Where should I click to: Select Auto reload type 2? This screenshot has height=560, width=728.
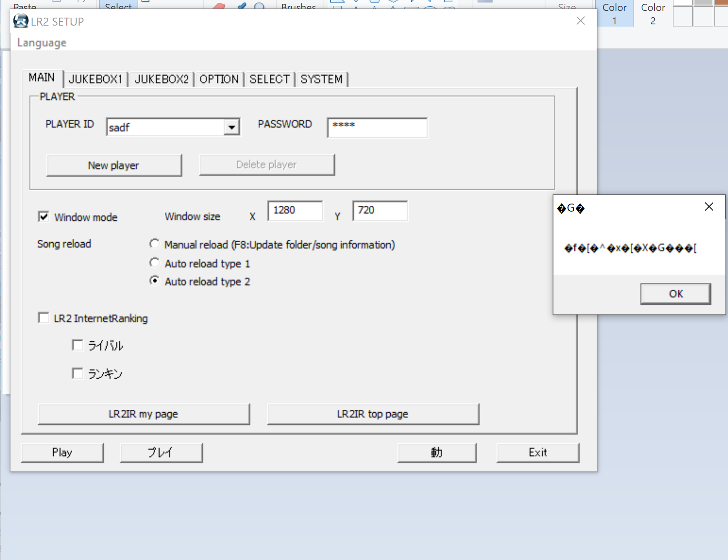154,280
